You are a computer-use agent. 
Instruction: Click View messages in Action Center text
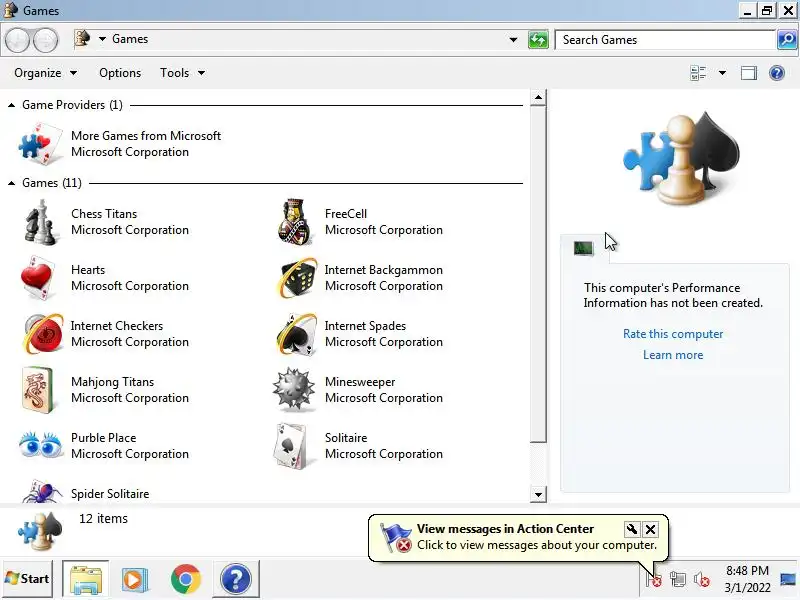505,529
